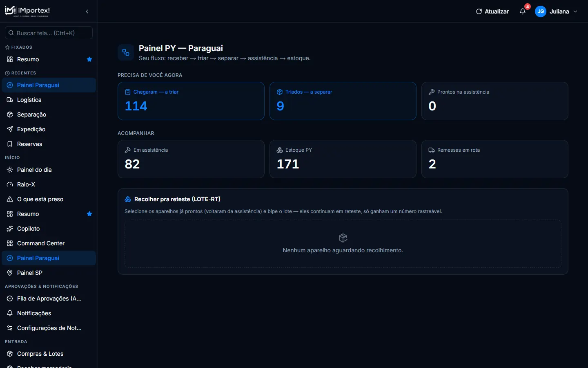
Task: Click the Painel PY header icon
Action: click(126, 52)
